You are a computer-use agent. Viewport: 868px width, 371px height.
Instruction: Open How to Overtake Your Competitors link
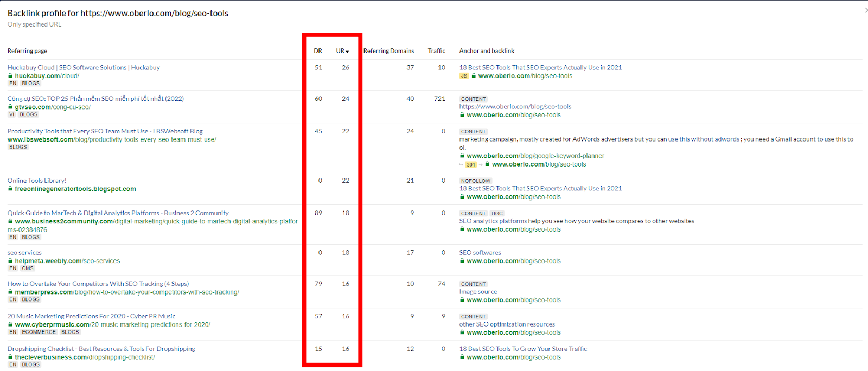(x=98, y=284)
